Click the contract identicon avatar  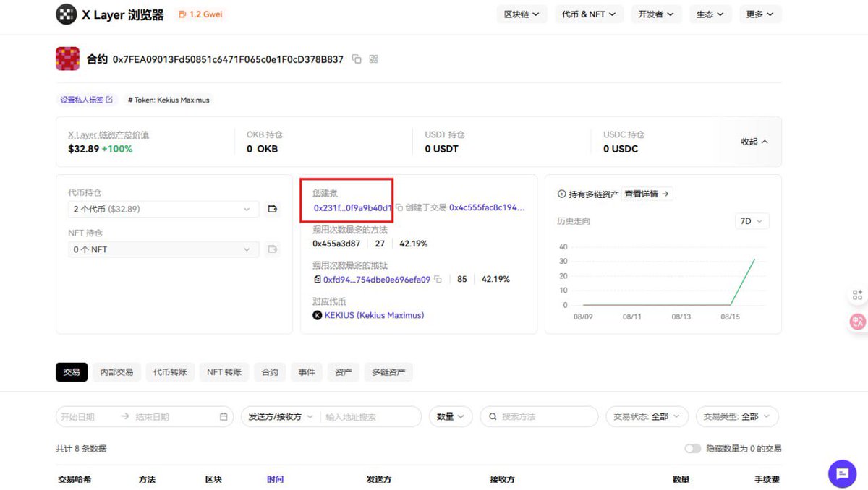67,59
